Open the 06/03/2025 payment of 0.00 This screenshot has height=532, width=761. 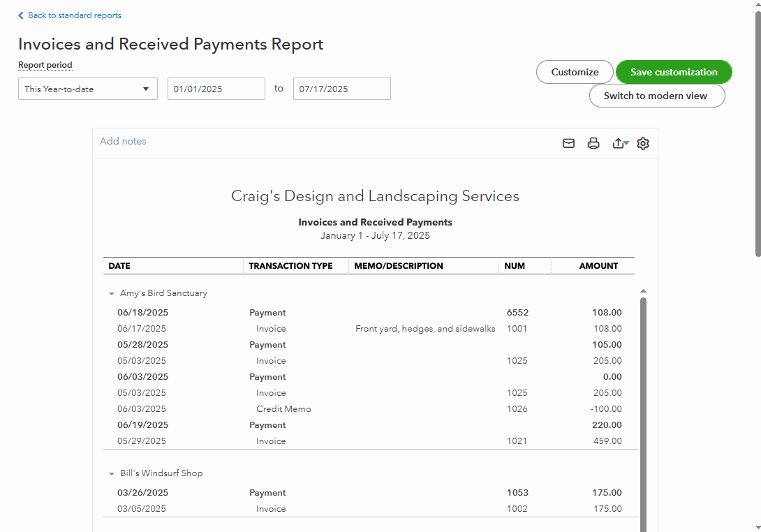pos(369,377)
